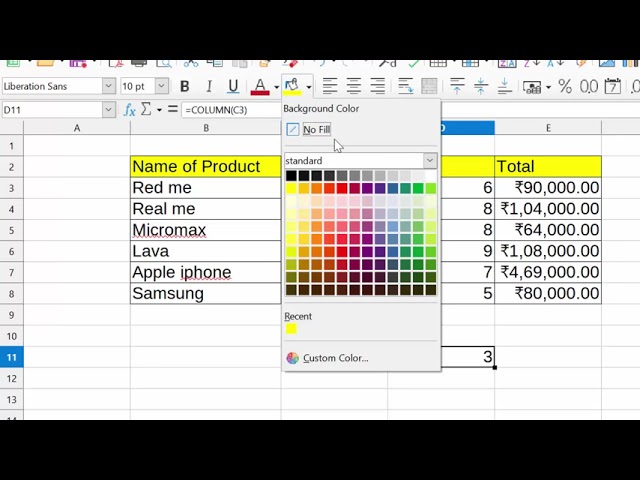This screenshot has width=640, height=480.
Task: Pick yellow swatch directly below black swatch
Action: 291,188
